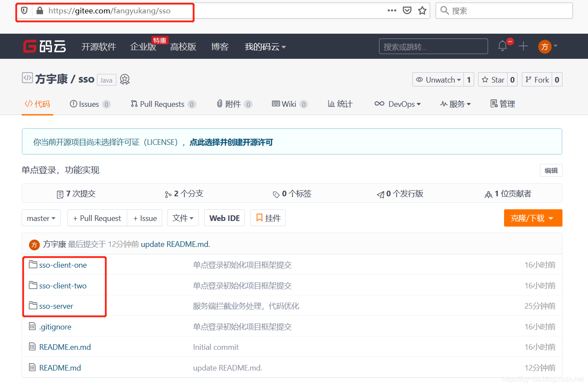Open the notifications bell icon

[x=502, y=46]
